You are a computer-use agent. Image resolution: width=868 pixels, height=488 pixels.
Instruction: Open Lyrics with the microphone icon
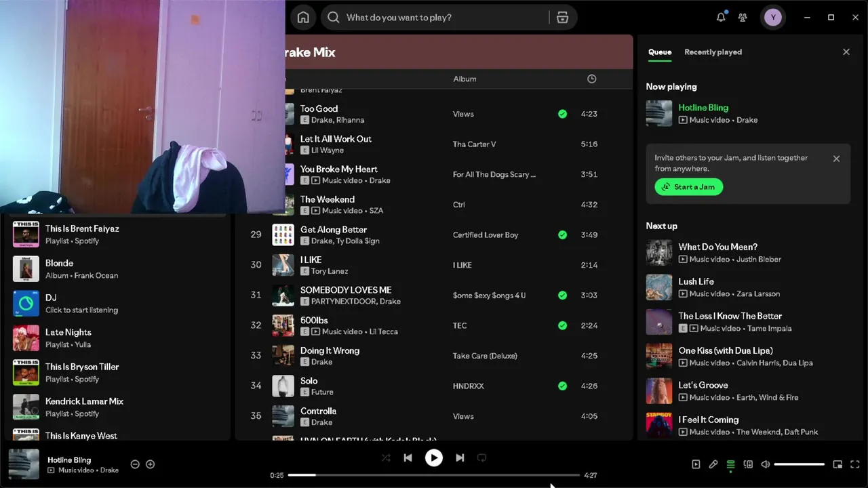point(713,464)
